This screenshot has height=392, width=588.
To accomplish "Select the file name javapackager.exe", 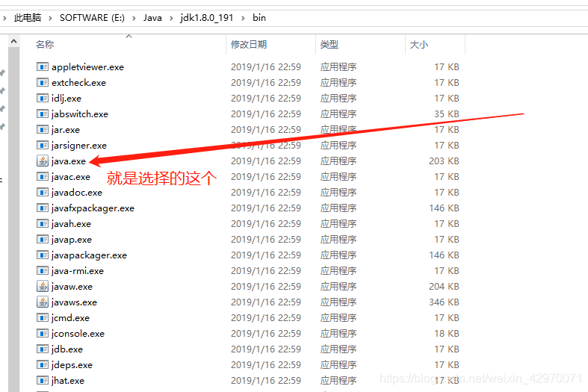I will (89, 255).
